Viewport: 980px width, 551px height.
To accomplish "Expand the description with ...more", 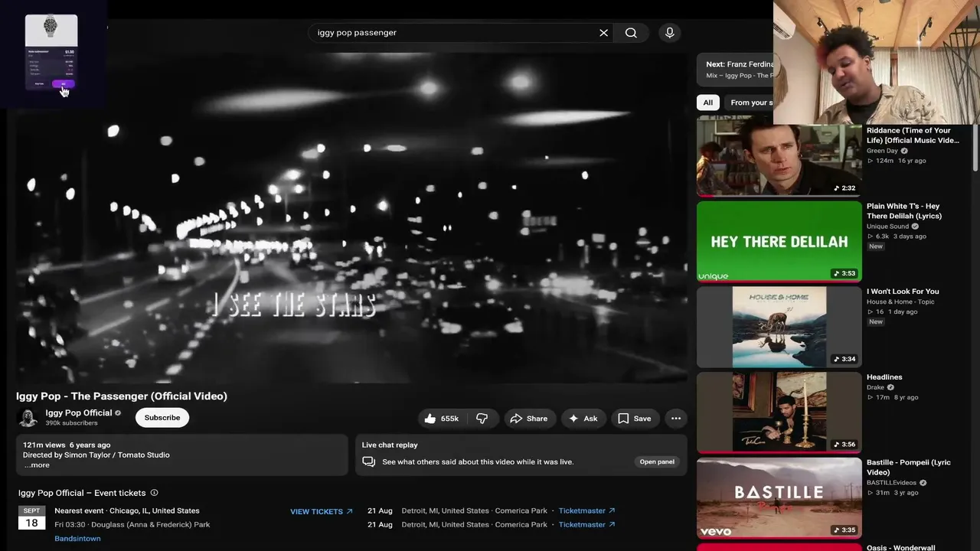I will pyautogui.click(x=37, y=465).
